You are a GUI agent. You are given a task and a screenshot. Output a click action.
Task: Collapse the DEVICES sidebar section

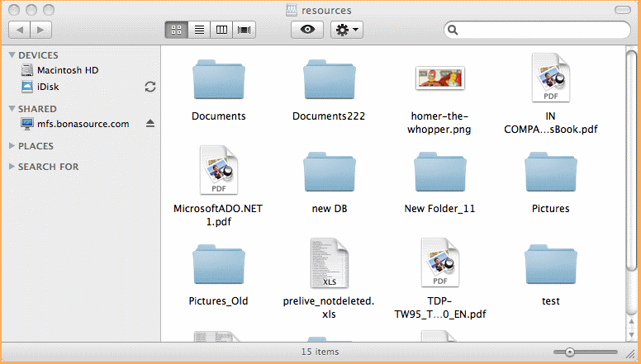click(12, 55)
